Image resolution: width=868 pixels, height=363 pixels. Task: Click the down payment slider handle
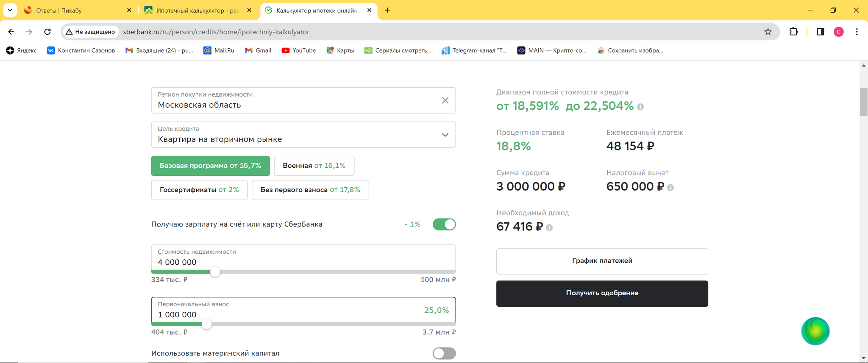pyautogui.click(x=206, y=324)
